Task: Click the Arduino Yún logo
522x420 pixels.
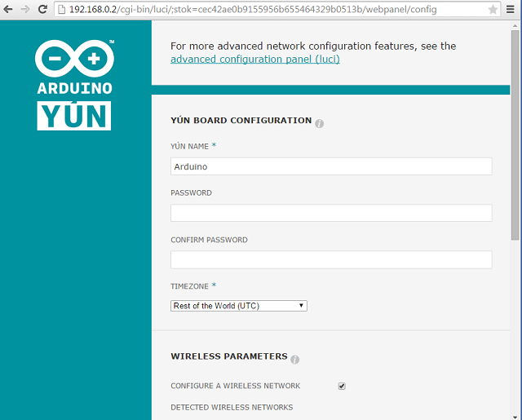Action: [74, 85]
